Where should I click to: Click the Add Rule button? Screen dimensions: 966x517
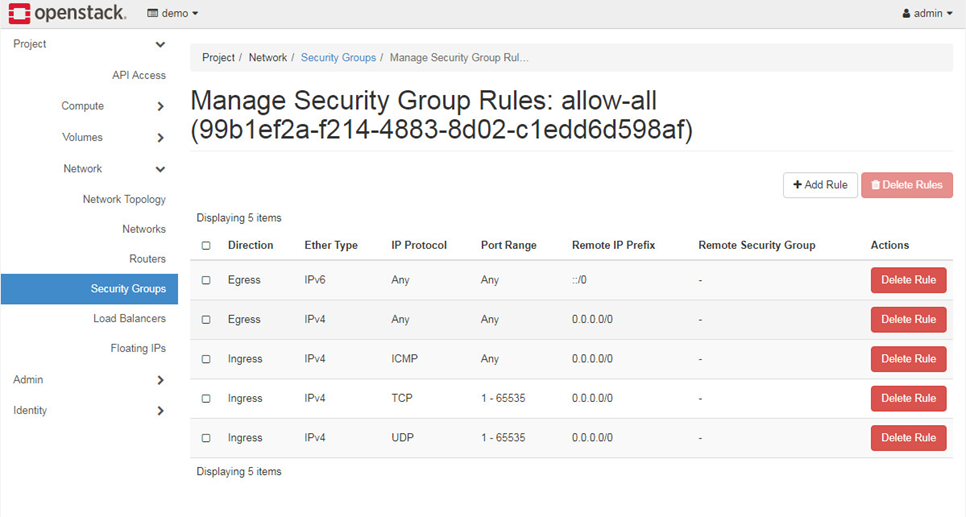[x=820, y=185]
